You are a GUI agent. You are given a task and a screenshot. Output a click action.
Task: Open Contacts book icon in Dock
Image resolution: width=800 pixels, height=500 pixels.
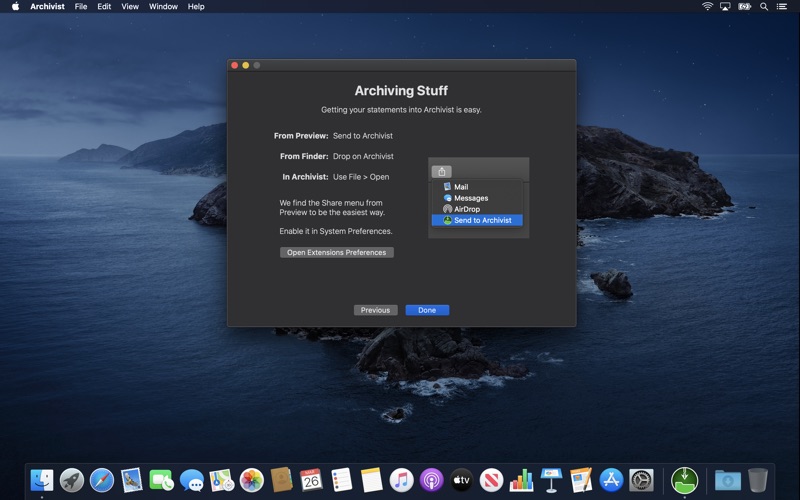pyautogui.click(x=281, y=480)
